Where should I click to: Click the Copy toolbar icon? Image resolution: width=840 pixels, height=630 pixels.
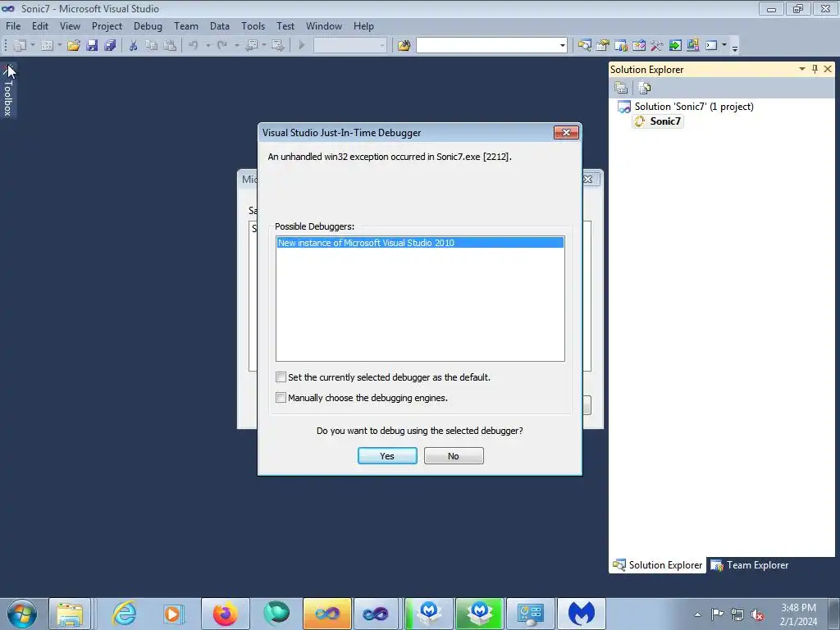(152, 46)
